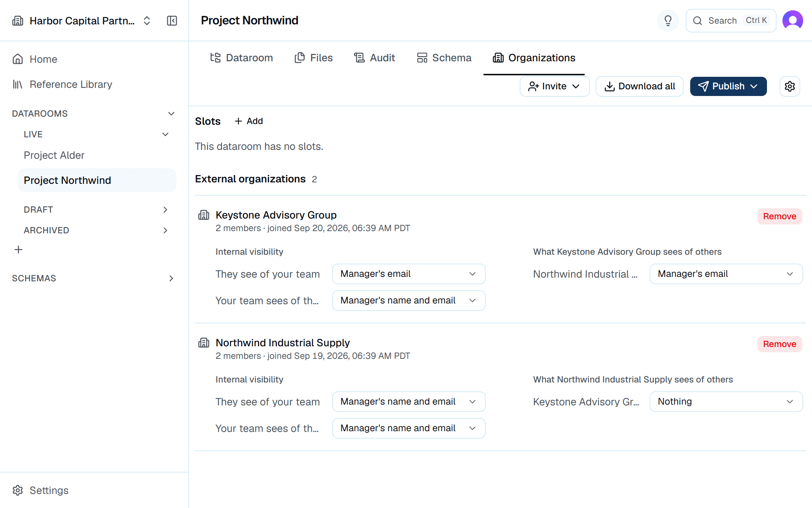Expand the ARCHIVED datarooms group

[165, 230]
